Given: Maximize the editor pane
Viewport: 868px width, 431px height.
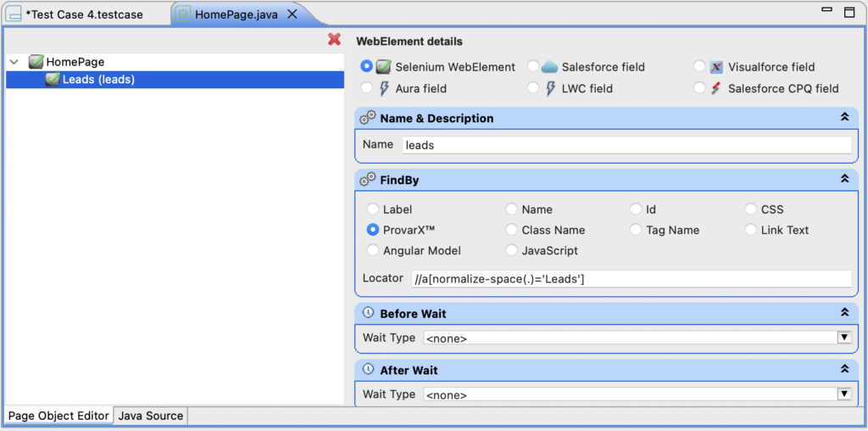Looking at the screenshot, I should click(849, 12).
